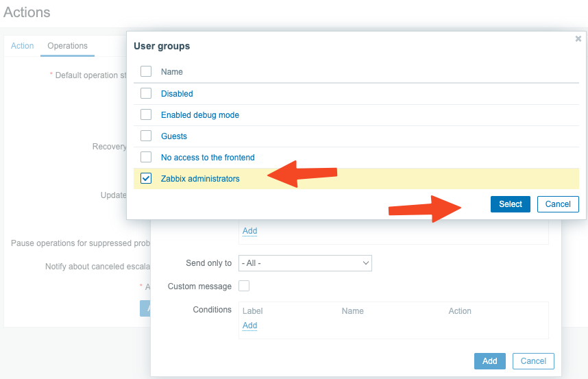Open the No access to the frontend link
The image size is (588, 379).
coord(208,158)
